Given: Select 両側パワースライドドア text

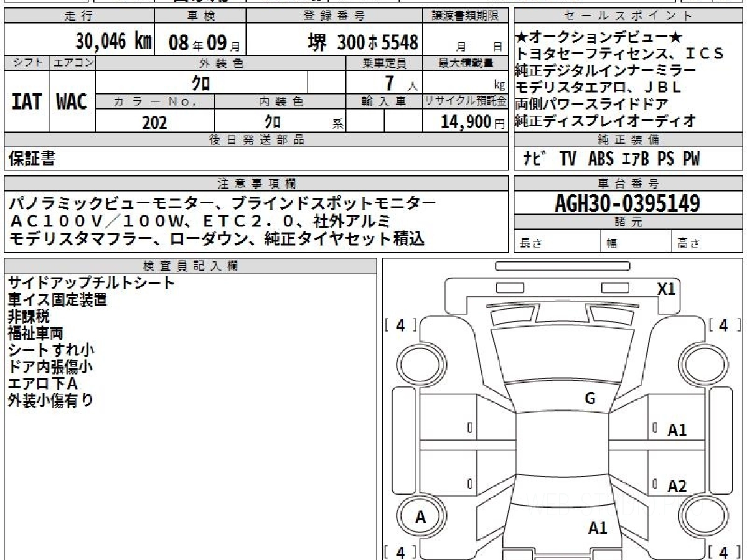Looking at the screenshot, I should tap(592, 104).
